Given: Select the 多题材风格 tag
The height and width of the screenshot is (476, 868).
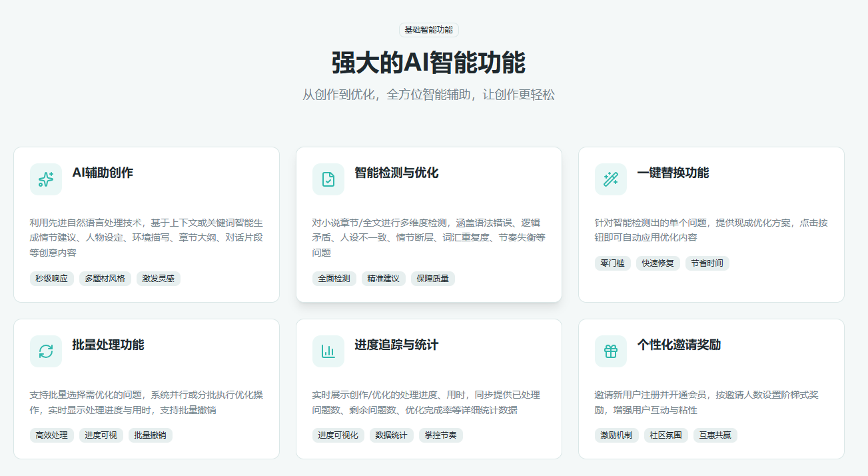Looking at the screenshot, I should click(105, 278).
